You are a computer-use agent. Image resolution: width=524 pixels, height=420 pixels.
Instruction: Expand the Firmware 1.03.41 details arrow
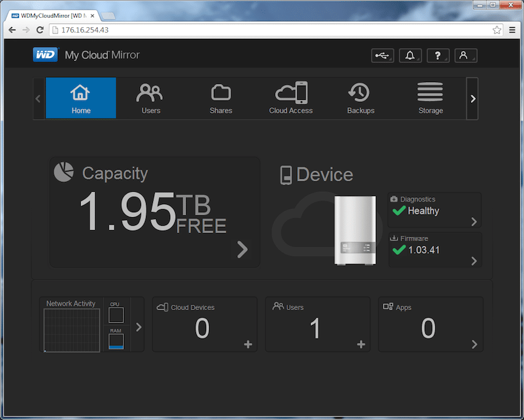pos(474,261)
